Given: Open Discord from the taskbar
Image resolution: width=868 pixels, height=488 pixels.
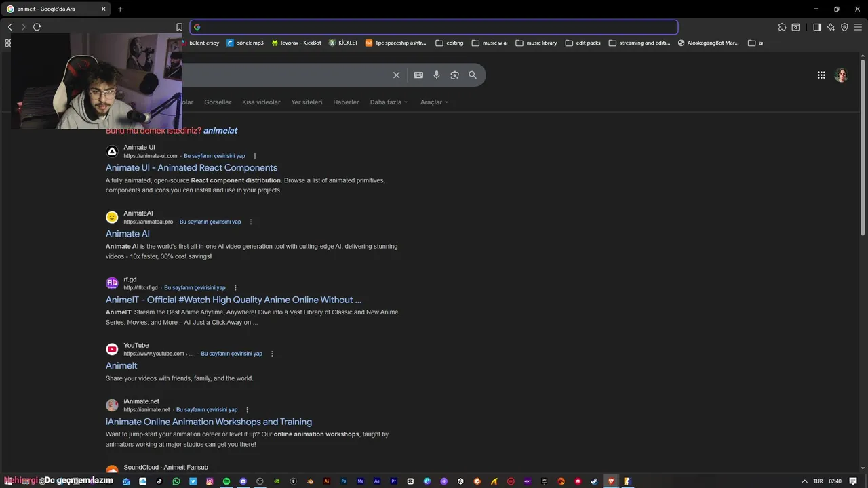Looking at the screenshot, I should [x=243, y=481].
